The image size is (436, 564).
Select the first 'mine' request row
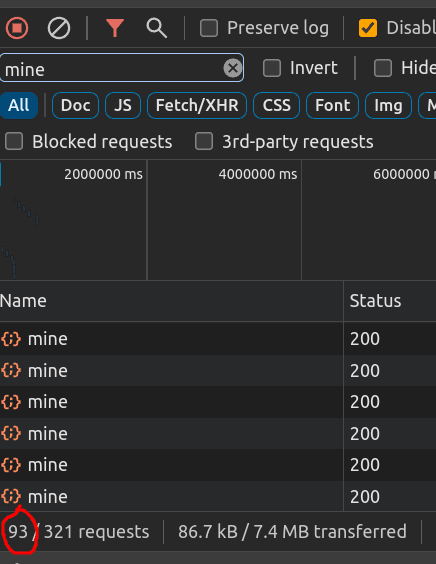tap(218, 339)
